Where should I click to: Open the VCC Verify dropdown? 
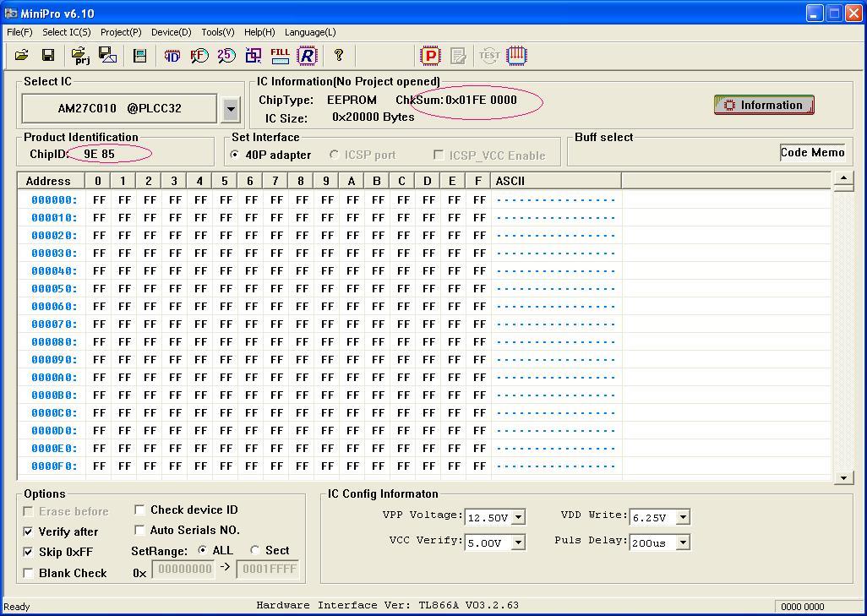pos(518,543)
